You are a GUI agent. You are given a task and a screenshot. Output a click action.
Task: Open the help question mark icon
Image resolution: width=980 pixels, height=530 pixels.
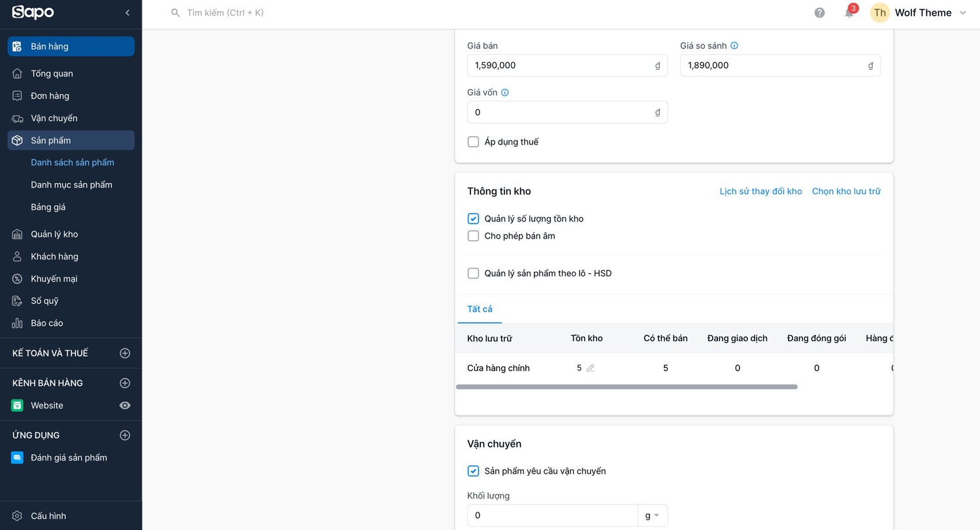819,12
